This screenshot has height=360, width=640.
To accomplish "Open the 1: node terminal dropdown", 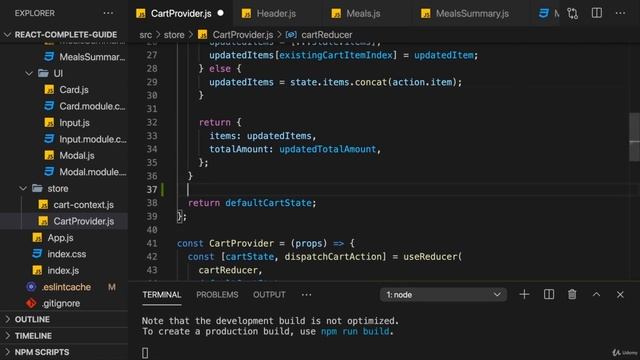I will tap(443, 295).
